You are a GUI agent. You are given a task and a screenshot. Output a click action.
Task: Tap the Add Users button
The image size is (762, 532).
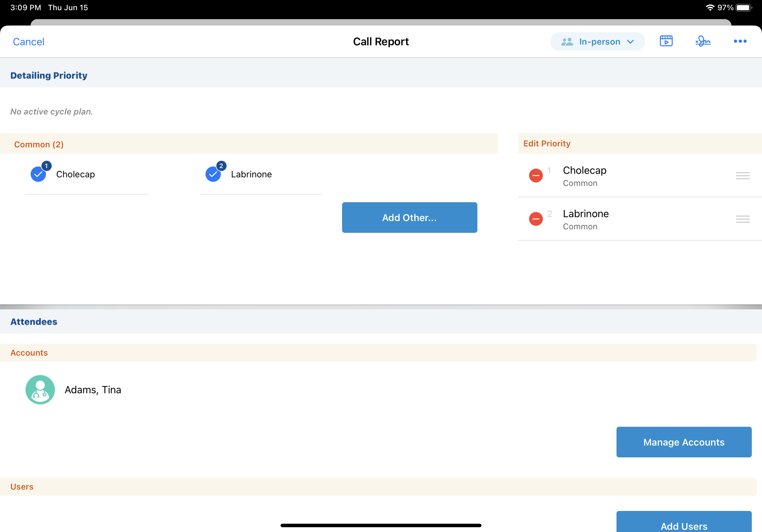click(x=684, y=524)
